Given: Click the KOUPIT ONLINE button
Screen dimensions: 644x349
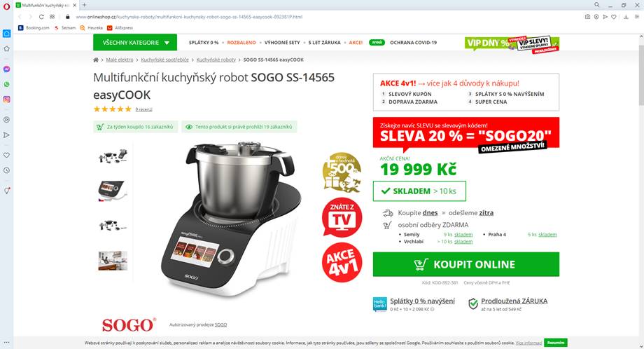Looking at the screenshot, I should click(466, 264).
